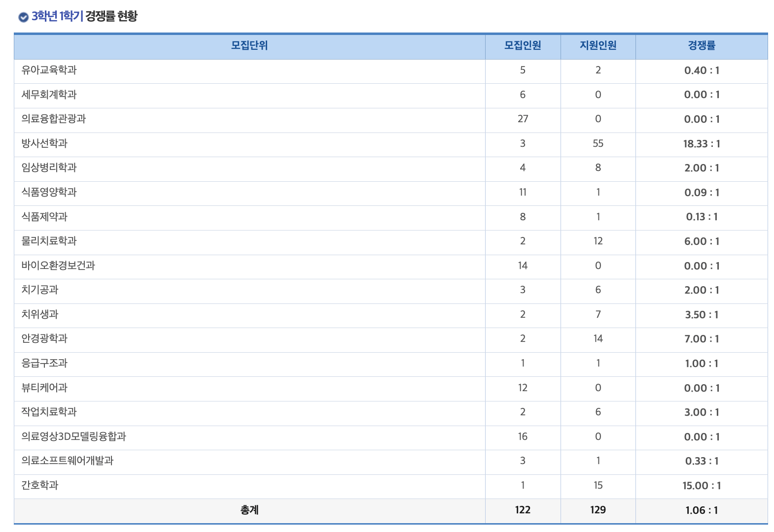Viewport: 774px width, 532px height.
Task: Select the 치위생과 row name
Action: pyautogui.click(x=40, y=314)
